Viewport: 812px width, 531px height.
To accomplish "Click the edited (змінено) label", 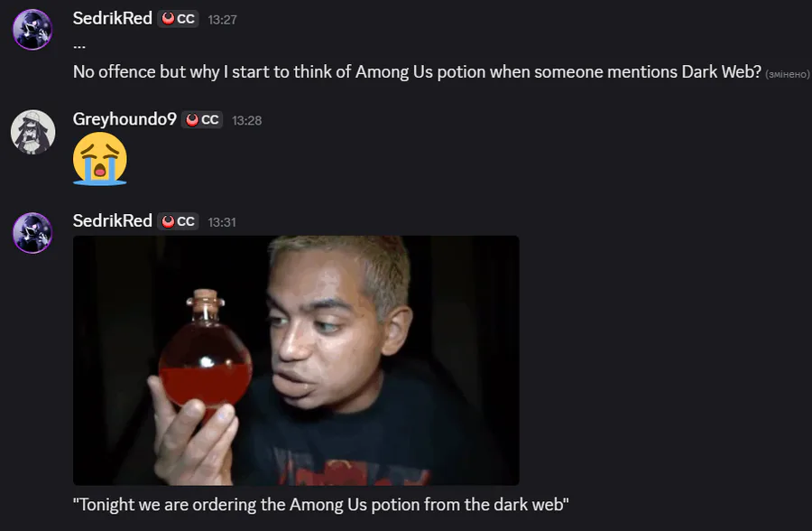I will click(787, 74).
